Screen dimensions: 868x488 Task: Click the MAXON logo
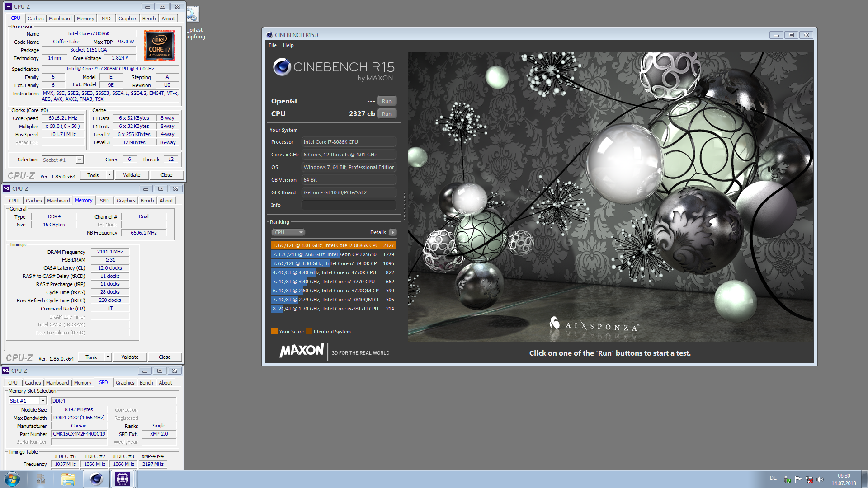(x=302, y=351)
